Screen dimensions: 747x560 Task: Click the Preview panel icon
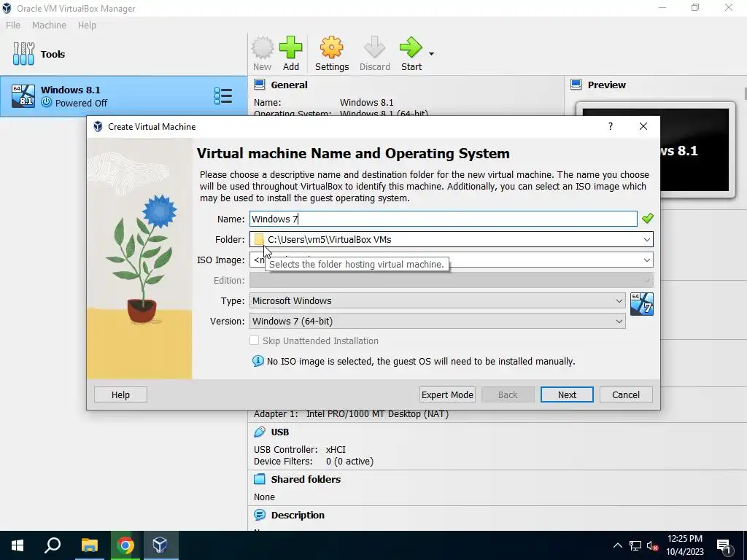tap(576, 85)
